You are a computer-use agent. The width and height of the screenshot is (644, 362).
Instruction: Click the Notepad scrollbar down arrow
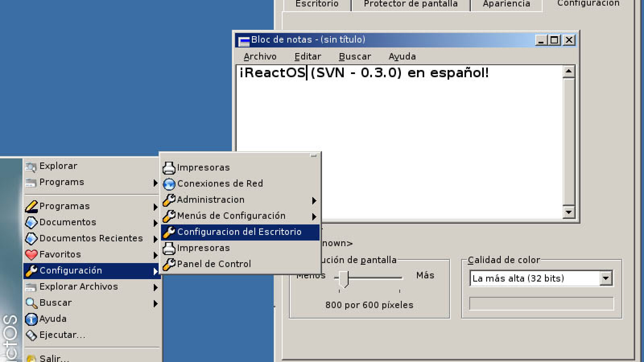tap(568, 212)
